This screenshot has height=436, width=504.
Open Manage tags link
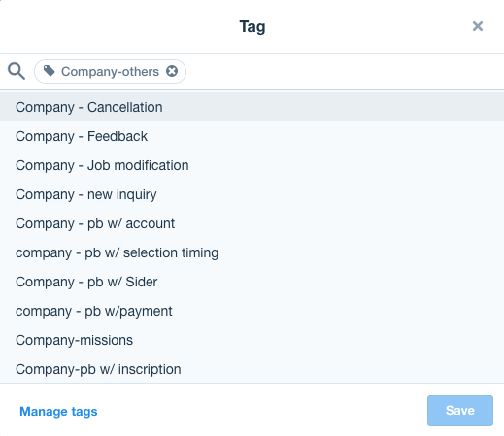click(58, 412)
